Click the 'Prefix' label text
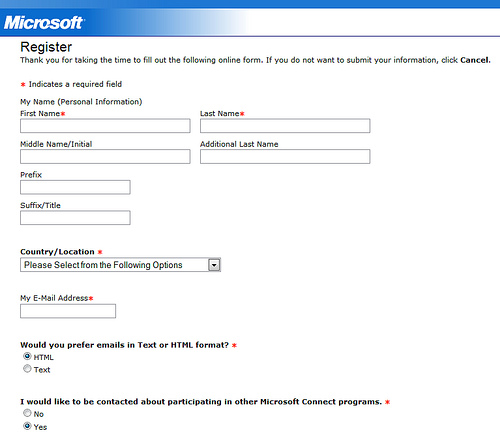 tap(31, 175)
